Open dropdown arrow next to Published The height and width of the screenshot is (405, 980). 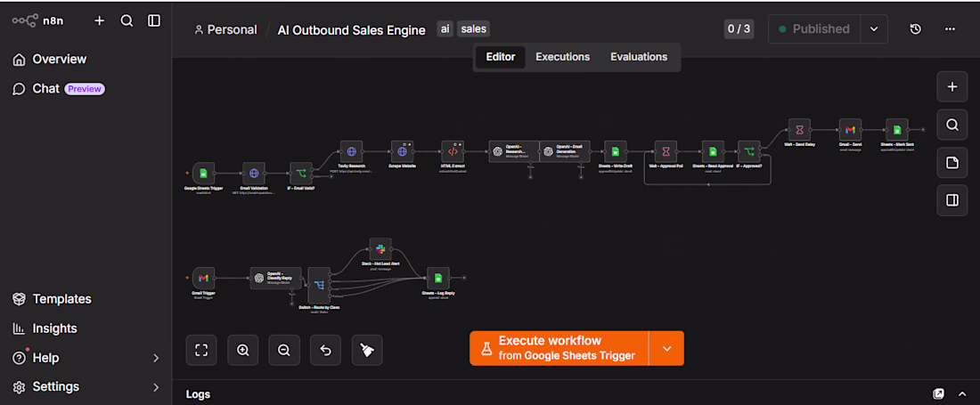[874, 29]
